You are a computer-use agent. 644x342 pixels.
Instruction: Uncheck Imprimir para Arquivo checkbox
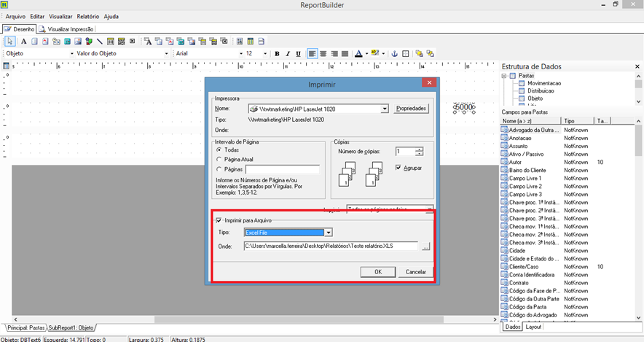(x=219, y=220)
